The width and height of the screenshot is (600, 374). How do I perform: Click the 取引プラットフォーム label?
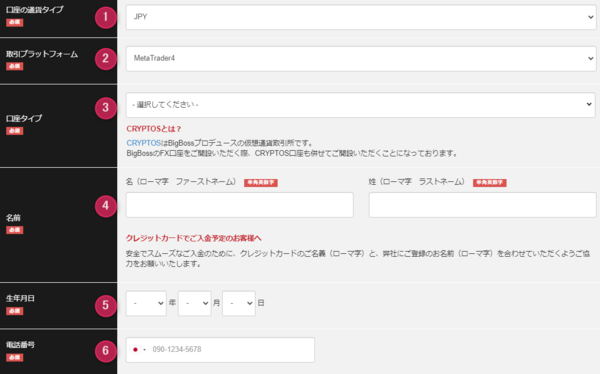[42, 54]
